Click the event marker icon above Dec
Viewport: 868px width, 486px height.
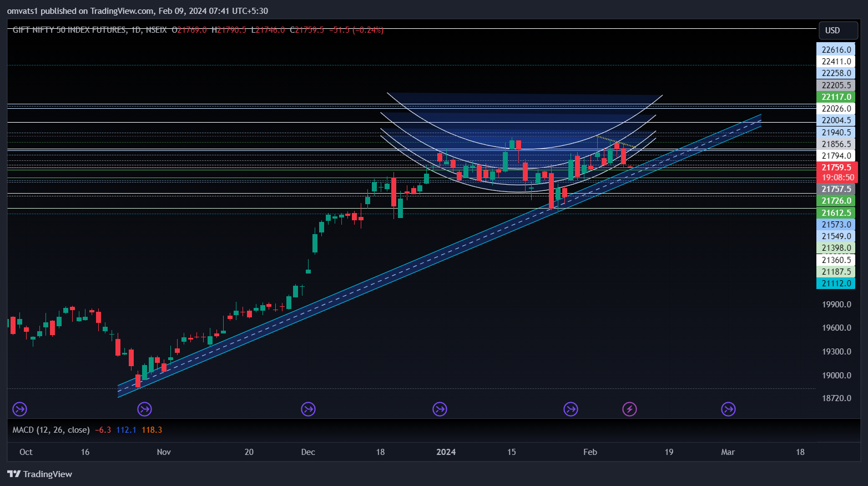click(x=308, y=409)
